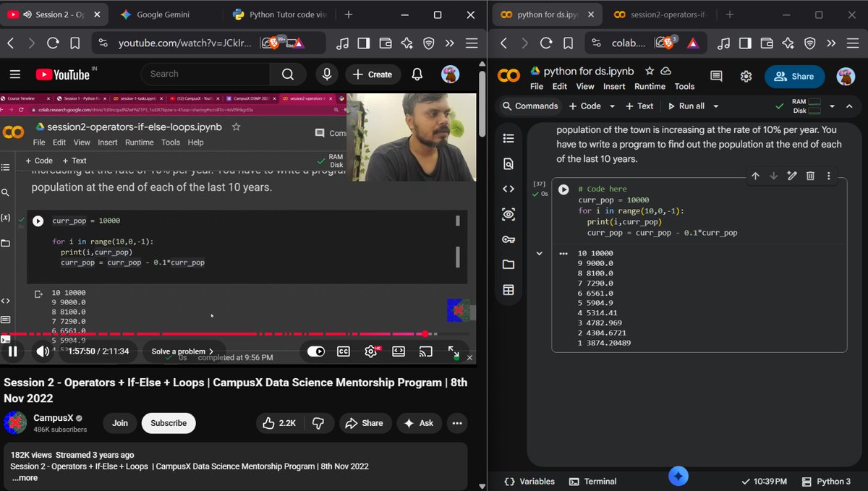Open YouTube player settings gear
The height and width of the screenshot is (491, 868).
[x=371, y=351]
